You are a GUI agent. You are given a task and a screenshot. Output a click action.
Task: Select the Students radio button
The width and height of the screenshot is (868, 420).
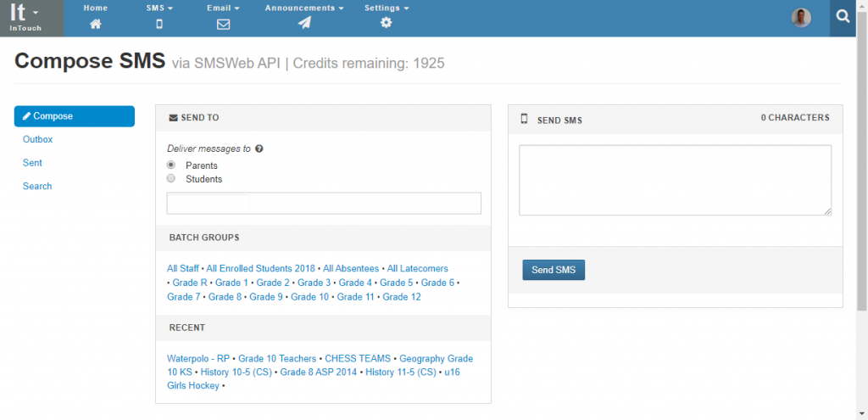pyautogui.click(x=171, y=178)
